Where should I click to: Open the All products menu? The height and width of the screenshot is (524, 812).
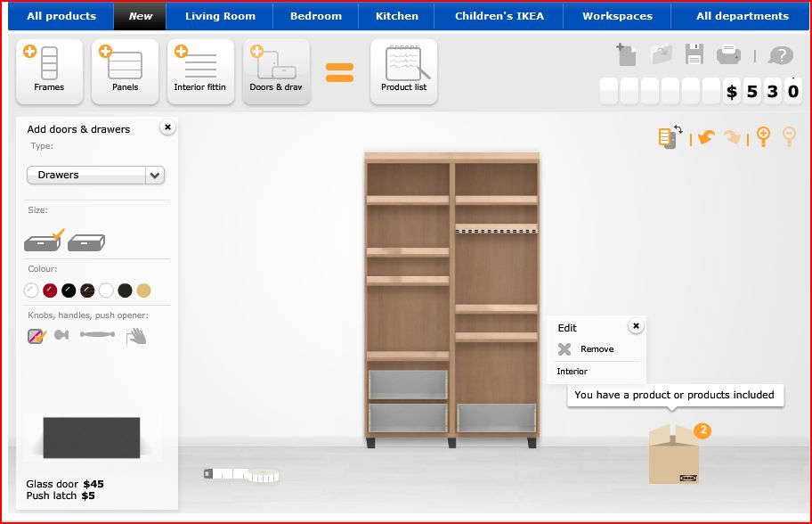pos(61,16)
